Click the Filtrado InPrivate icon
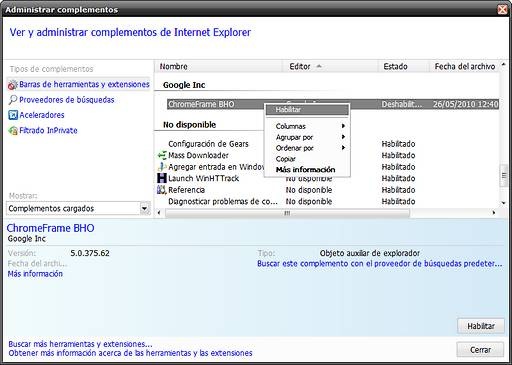The image size is (512, 365). tap(13, 130)
